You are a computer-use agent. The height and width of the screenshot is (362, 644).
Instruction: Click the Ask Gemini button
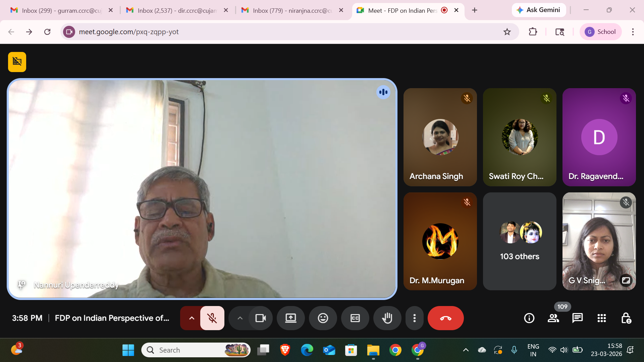[x=539, y=10]
